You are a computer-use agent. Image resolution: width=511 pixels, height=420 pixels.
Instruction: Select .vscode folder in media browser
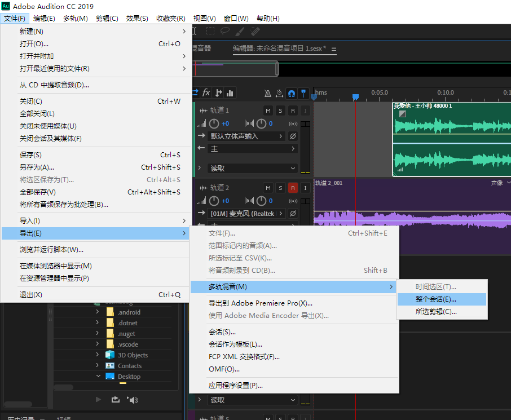[x=128, y=344]
